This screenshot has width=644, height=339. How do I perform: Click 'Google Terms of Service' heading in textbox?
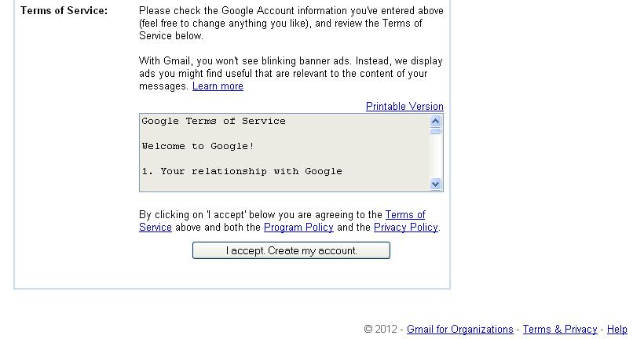pyautogui.click(x=214, y=121)
